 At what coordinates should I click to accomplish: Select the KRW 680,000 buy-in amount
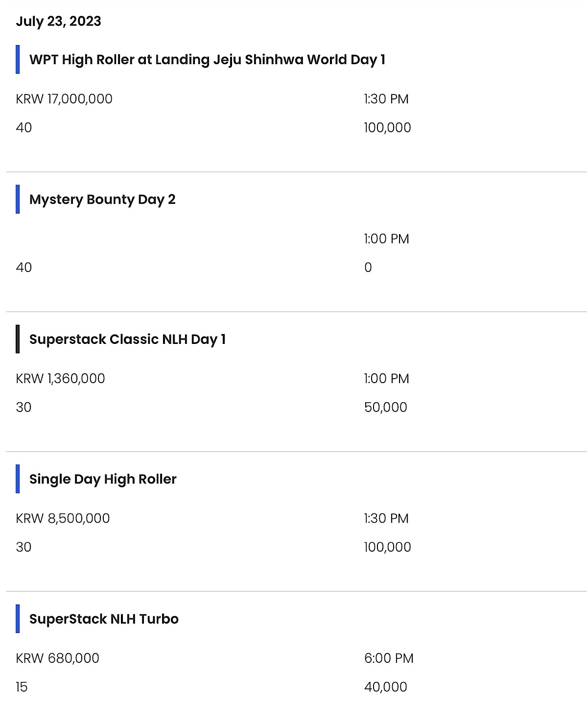tap(57, 658)
